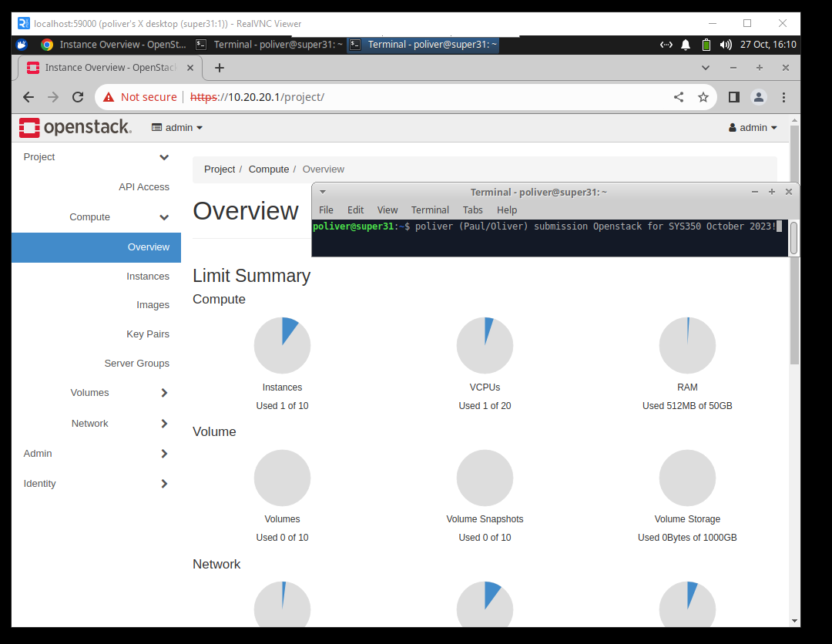
Task: Toggle Chrome side panel icon
Action: click(x=733, y=97)
